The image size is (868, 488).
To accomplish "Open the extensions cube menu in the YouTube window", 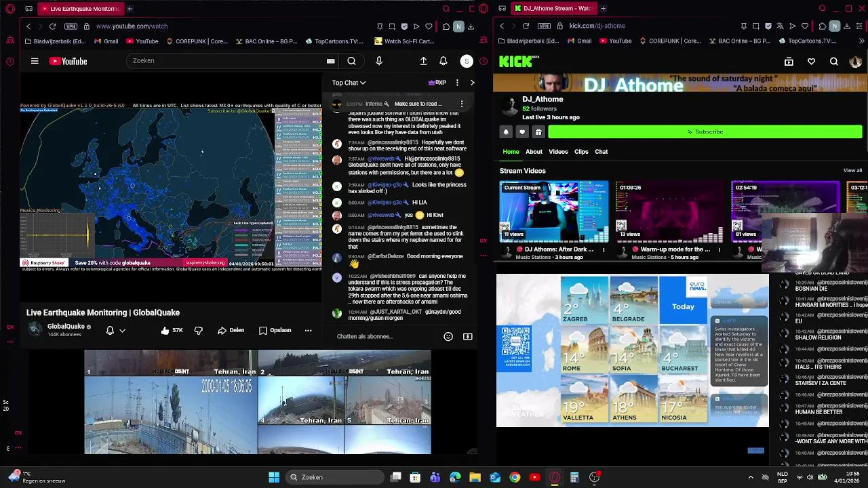I will [446, 26].
